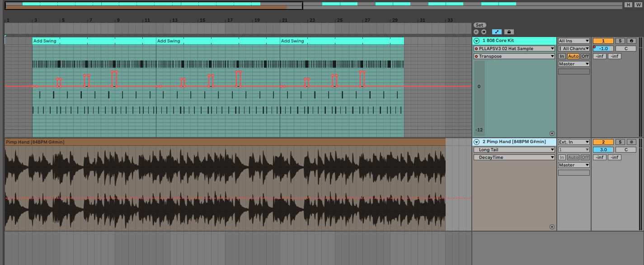Click the C crossfade assign on 808 Core Kit

627,48
